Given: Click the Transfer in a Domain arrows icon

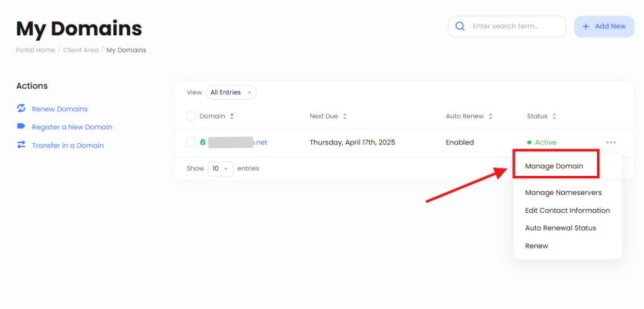Looking at the screenshot, I should tap(21, 145).
